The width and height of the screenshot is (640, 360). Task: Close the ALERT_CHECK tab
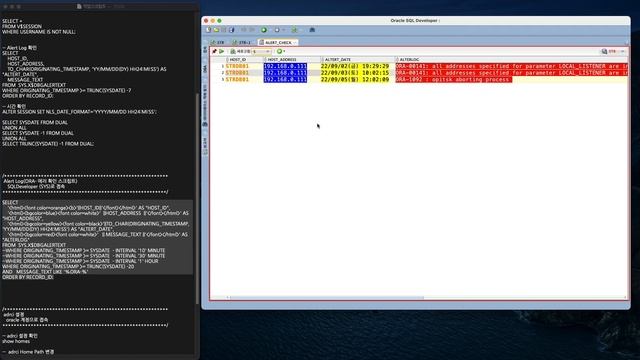[295, 42]
